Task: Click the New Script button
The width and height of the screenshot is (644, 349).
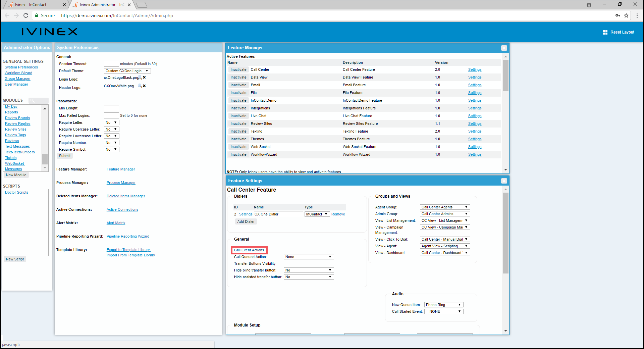Action: click(x=15, y=259)
